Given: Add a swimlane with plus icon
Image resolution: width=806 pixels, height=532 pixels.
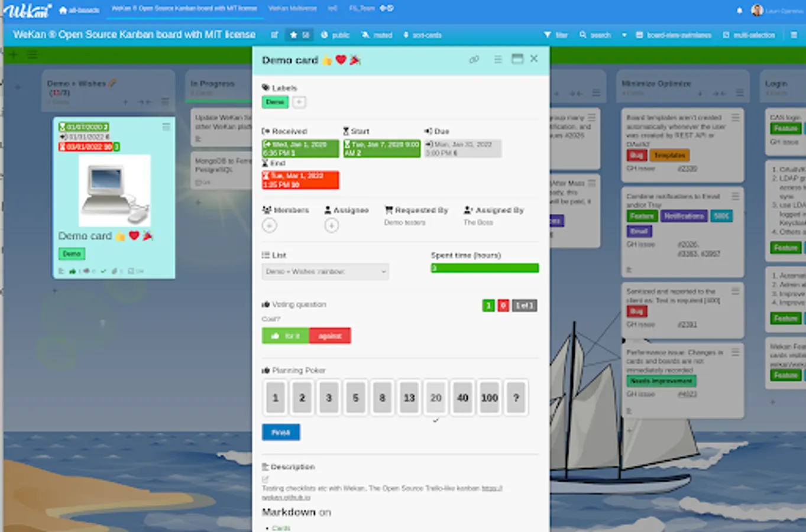Looking at the screenshot, I should (x=13, y=55).
